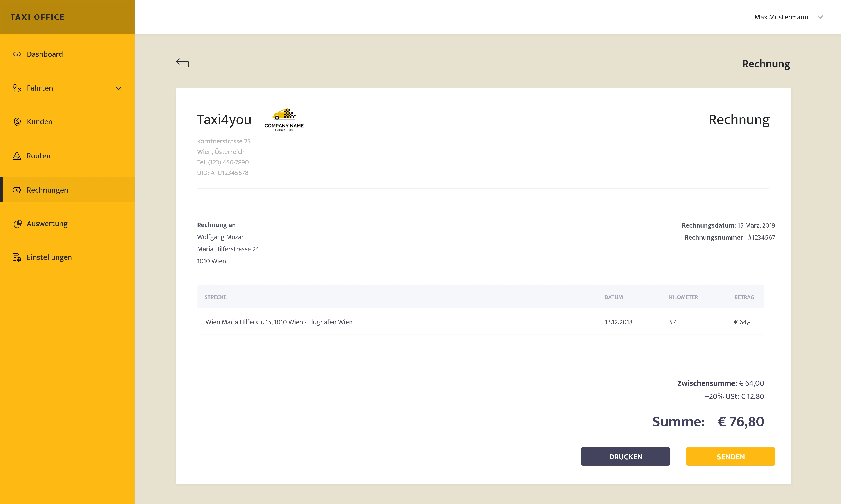Open the user dropdown arrow

click(820, 17)
